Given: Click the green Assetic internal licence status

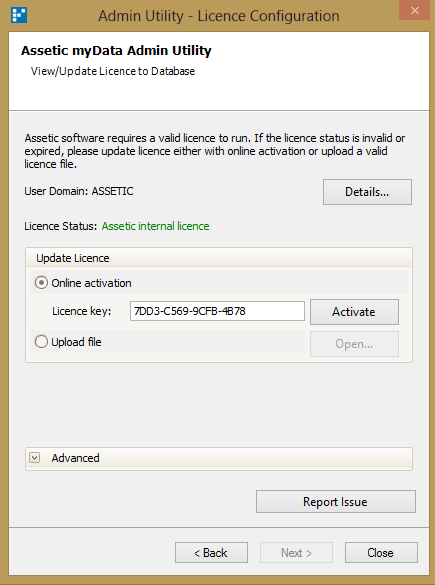Looking at the screenshot, I should pyautogui.click(x=156, y=226).
